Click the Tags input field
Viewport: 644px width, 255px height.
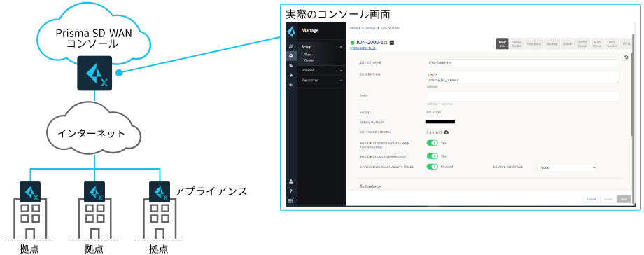[522, 96]
